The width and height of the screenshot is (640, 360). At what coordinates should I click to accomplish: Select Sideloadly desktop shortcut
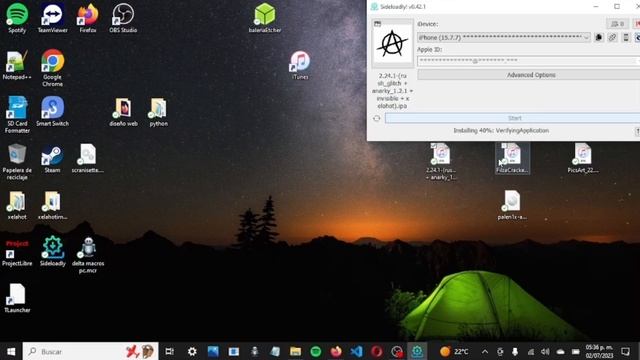53,252
